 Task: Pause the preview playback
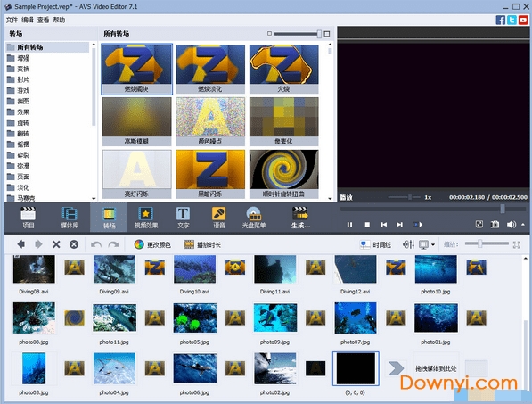tap(349, 225)
